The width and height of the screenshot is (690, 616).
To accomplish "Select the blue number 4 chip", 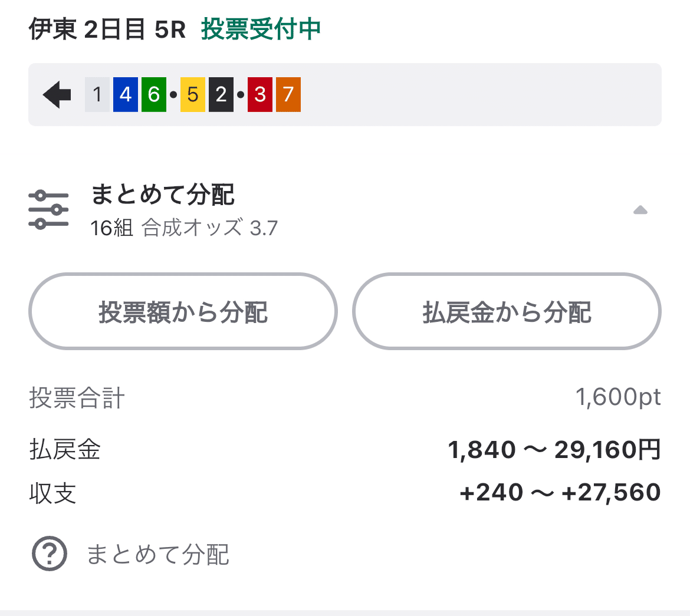I will [125, 94].
